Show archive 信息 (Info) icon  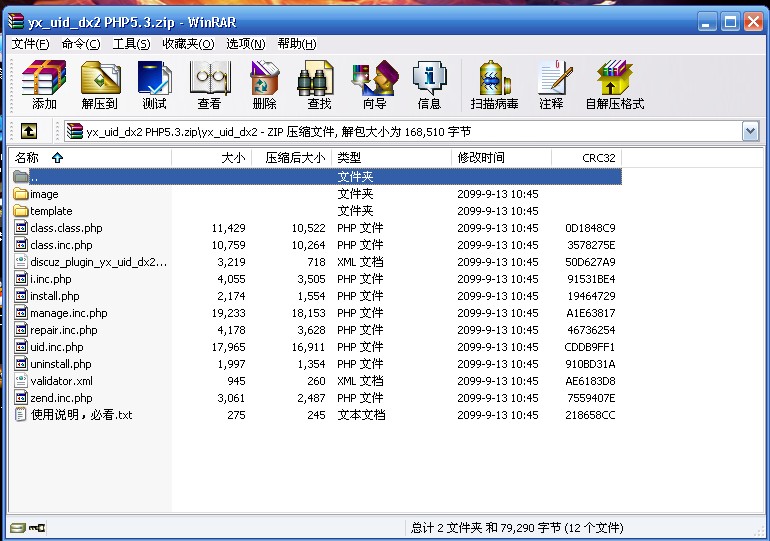click(429, 85)
